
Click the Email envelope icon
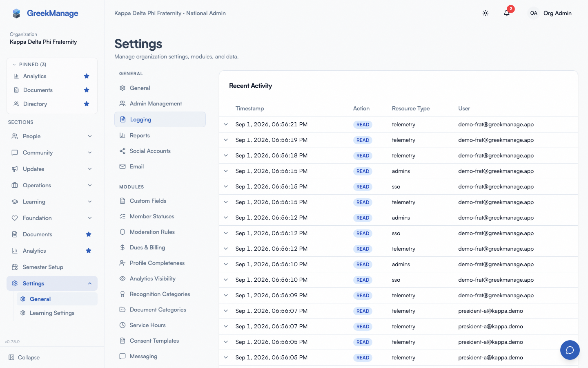point(122,166)
